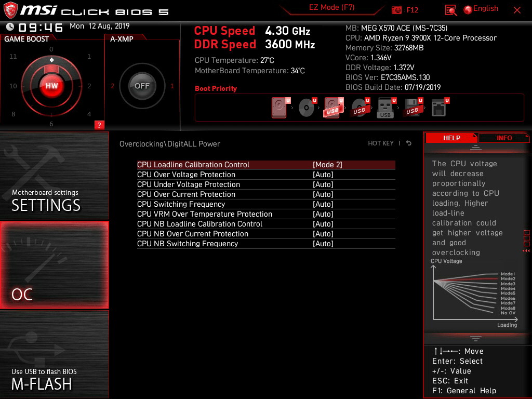Switch to the INFO tab
Screen dimensions: 532x399
(x=504, y=138)
